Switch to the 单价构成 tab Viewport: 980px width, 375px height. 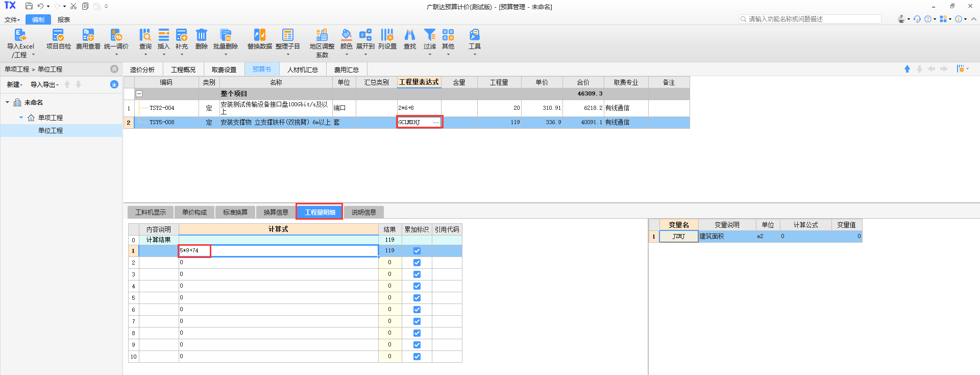[194, 213]
